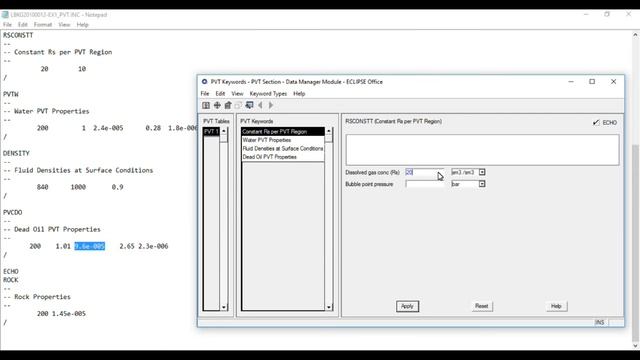Select Dead Oil PVT Properties keyword
The width and height of the screenshot is (640, 360).
pos(283,157)
